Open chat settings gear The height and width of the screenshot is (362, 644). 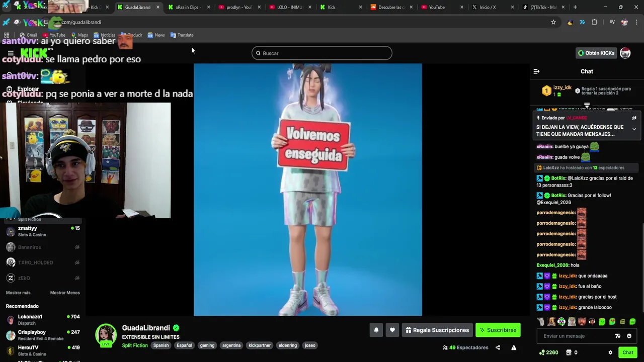610,352
